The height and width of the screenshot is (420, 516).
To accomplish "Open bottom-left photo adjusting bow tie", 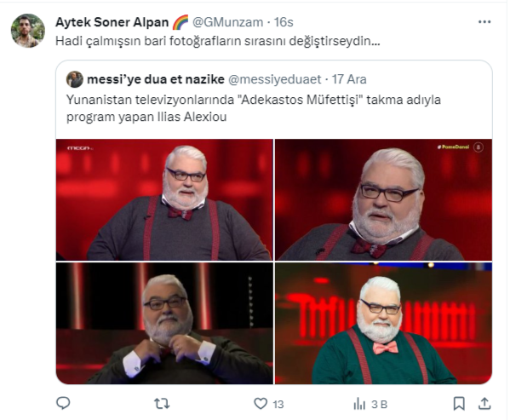I will pyautogui.click(x=164, y=323).
